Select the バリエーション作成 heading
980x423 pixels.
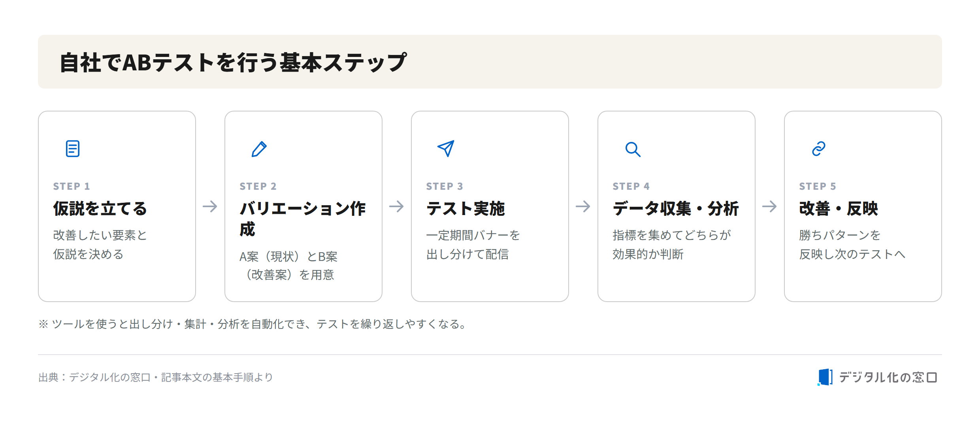click(303, 219)
